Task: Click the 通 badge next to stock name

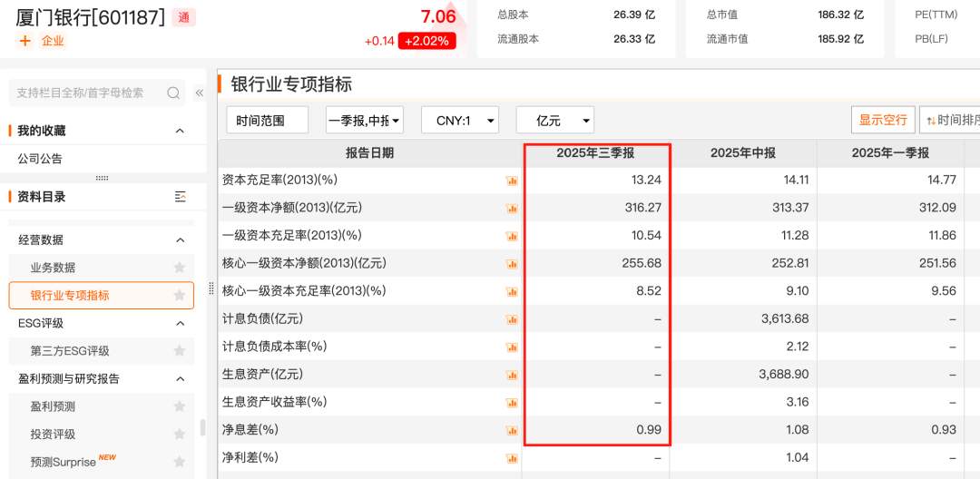Action: [x=183, y=17]
